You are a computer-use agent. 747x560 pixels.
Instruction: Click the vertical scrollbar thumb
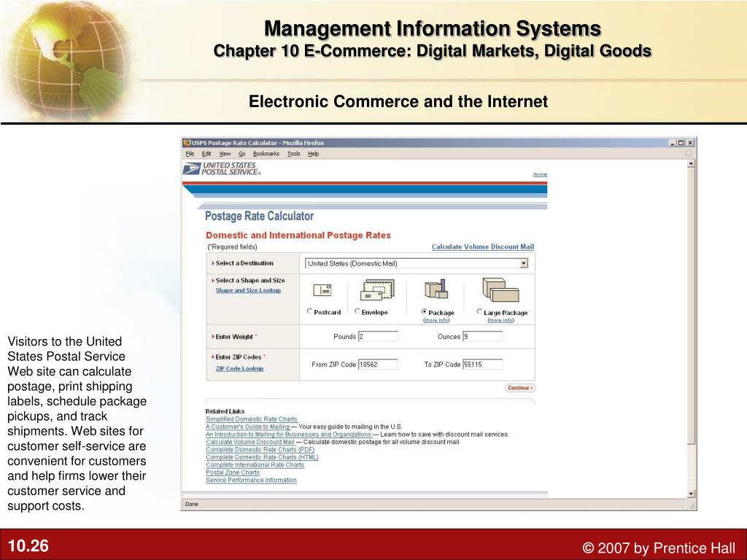pos(692,306)
